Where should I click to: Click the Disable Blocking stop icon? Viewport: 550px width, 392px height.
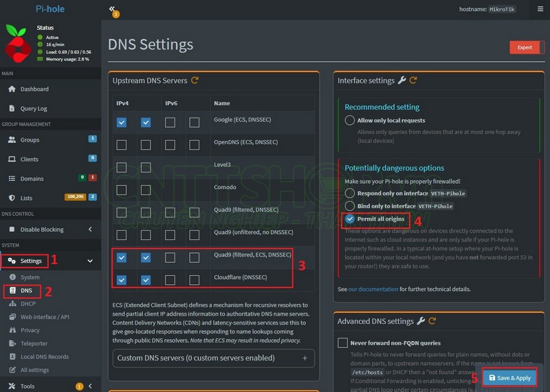tap(12, 229)
